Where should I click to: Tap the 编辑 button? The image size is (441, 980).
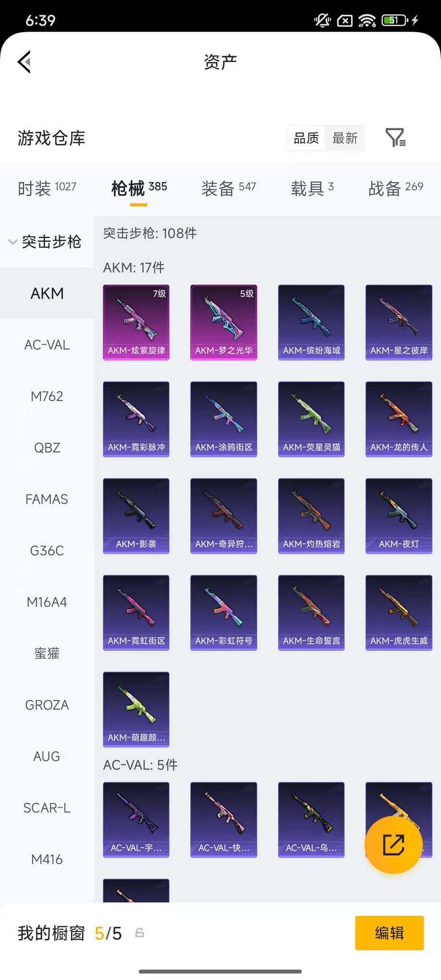pos(389,933)
